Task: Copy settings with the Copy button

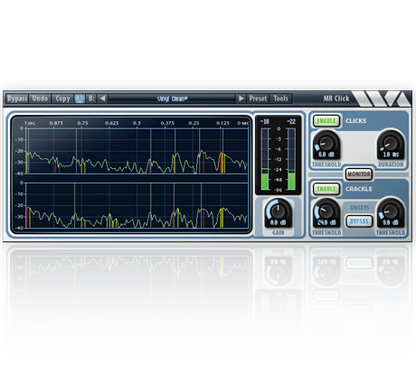Action: click(x=63, y=98)
